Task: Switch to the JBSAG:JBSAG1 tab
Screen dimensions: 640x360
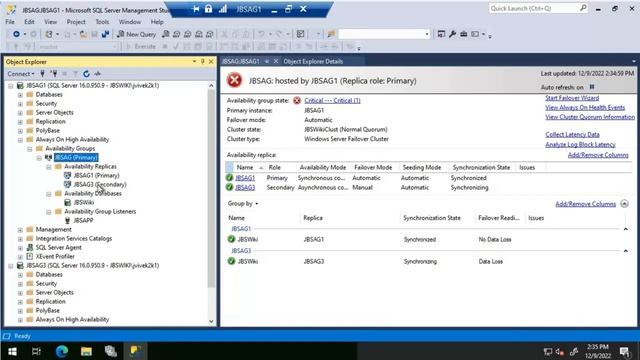Action: 240,61
